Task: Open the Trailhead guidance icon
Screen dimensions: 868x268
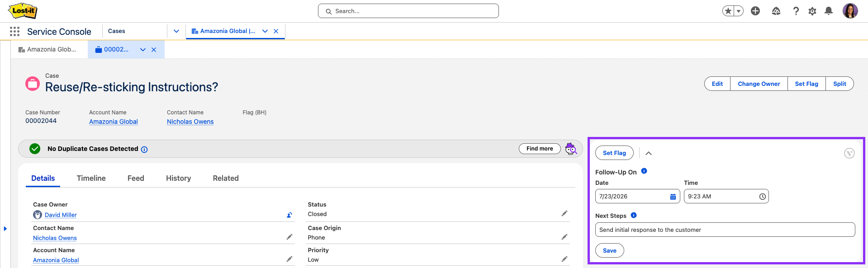Action: point(776,11)
